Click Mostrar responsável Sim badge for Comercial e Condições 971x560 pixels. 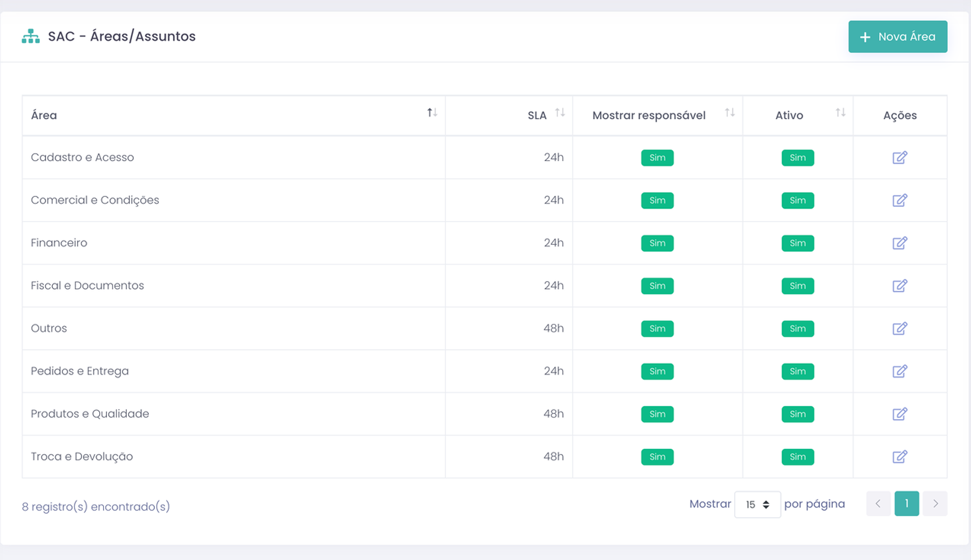click(x=657, y=200)
